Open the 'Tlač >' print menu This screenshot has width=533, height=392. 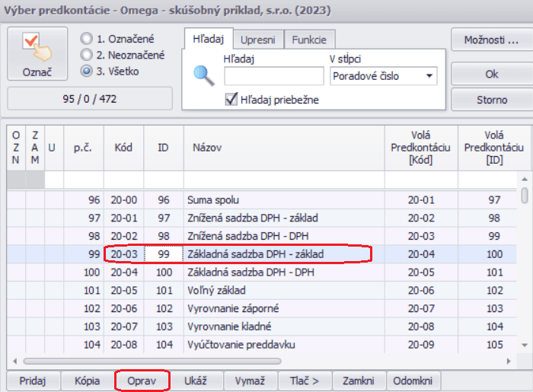(298, 381)
